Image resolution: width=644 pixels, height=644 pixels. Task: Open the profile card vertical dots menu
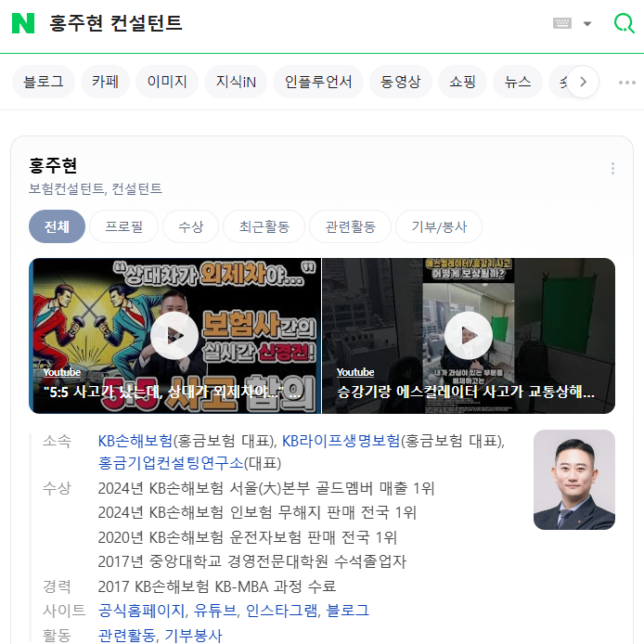pyautogui.click(x=612, y=168)
